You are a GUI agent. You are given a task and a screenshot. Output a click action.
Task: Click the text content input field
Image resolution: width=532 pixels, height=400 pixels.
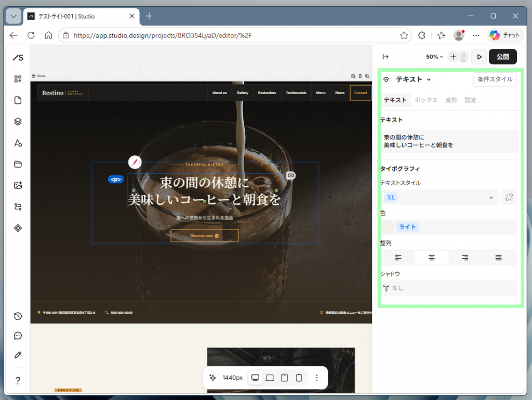449,141
